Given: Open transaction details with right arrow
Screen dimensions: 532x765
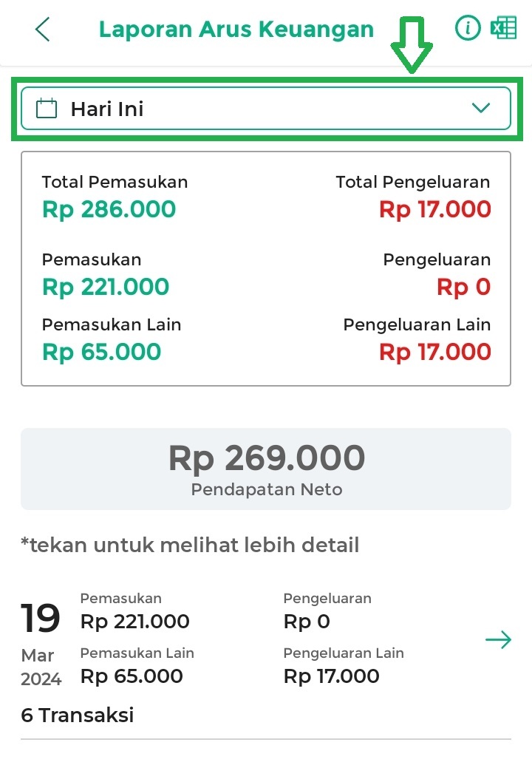Looking at the screenshot, I should pos(498,640).
